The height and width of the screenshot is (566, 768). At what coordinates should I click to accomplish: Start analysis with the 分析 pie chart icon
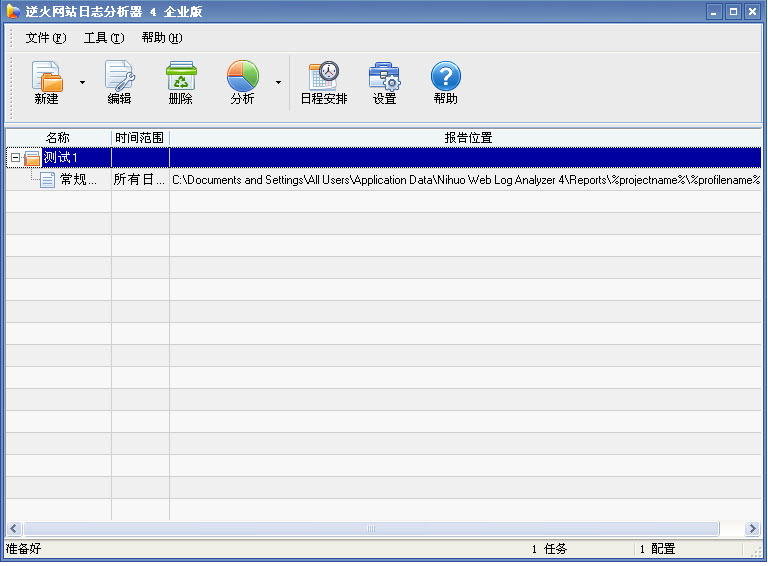click(x=242, y=76)
